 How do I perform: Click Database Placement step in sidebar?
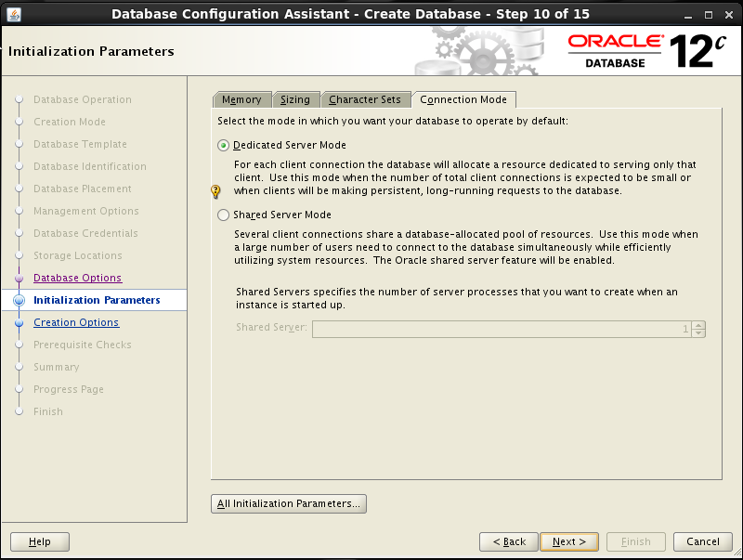click(83, 189)
